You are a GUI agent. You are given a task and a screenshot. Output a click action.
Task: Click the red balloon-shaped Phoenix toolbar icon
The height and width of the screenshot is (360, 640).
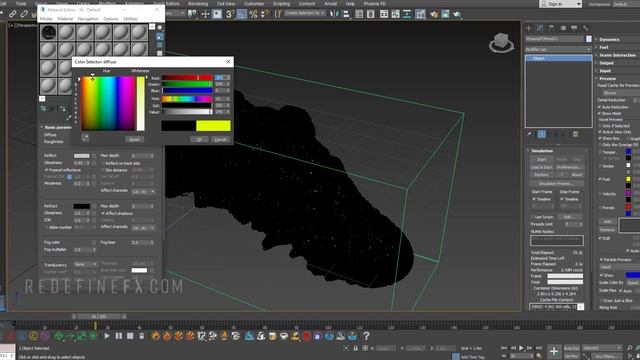tap(307, 336)
